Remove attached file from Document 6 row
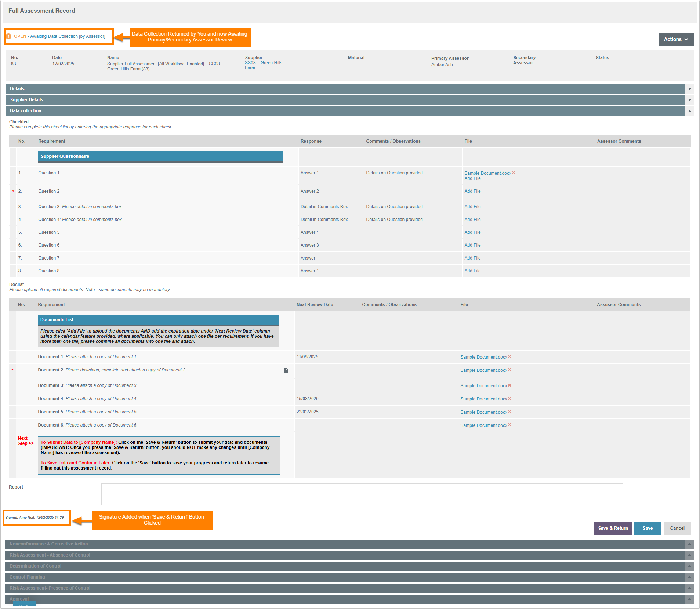The width and height of the screenshot is (700, 609). [x=509, y=425]
